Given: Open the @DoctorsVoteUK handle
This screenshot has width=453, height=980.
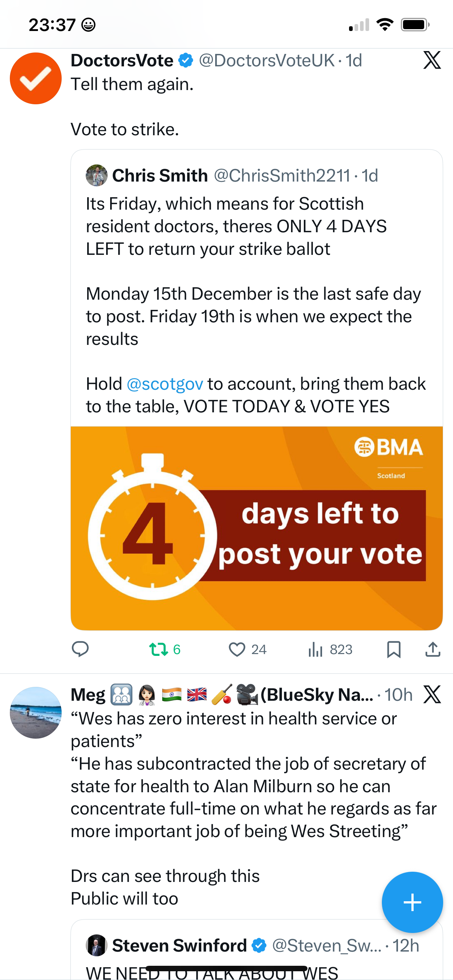Looking at the screenshot, I should coord(267,61).
